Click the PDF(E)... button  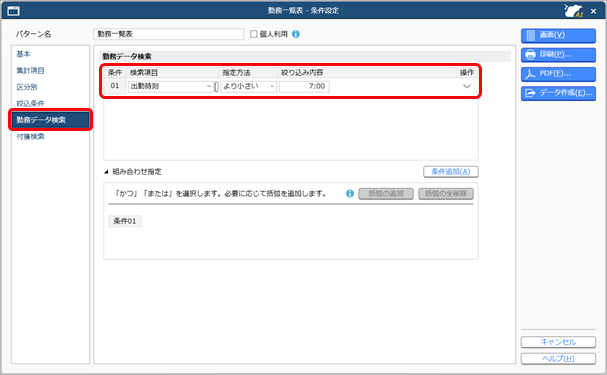558,74
